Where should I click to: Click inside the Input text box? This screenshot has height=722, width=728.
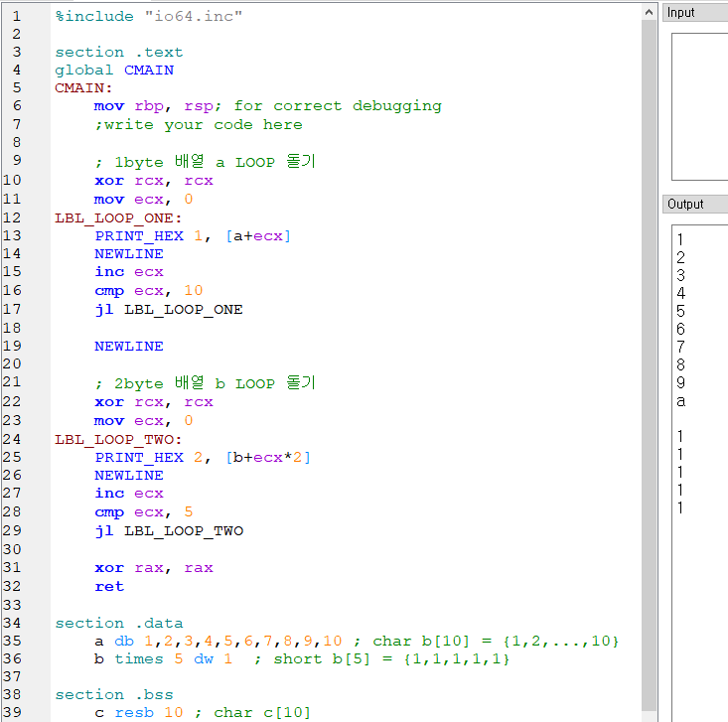pos(699,106)
